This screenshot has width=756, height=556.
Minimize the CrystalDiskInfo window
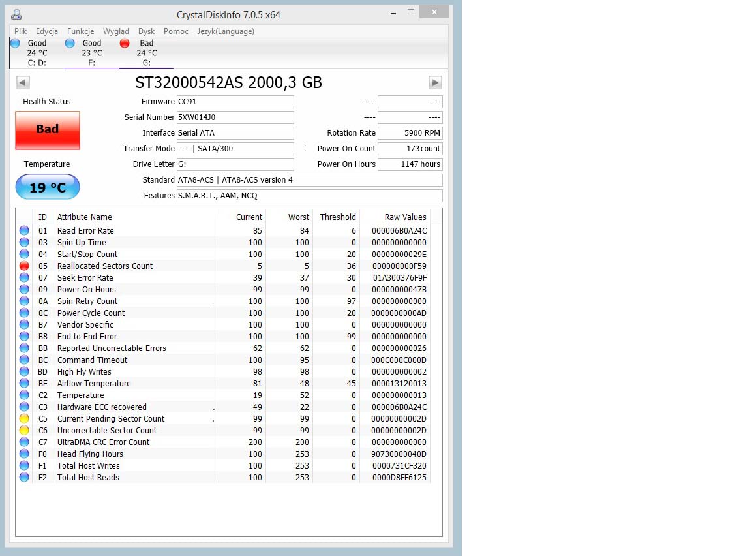coord(393,13)
